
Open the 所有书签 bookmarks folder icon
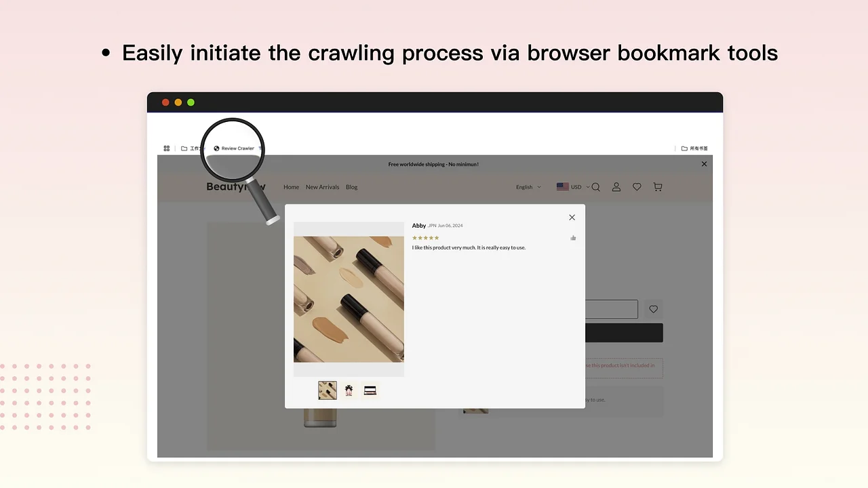coord(684,148)
